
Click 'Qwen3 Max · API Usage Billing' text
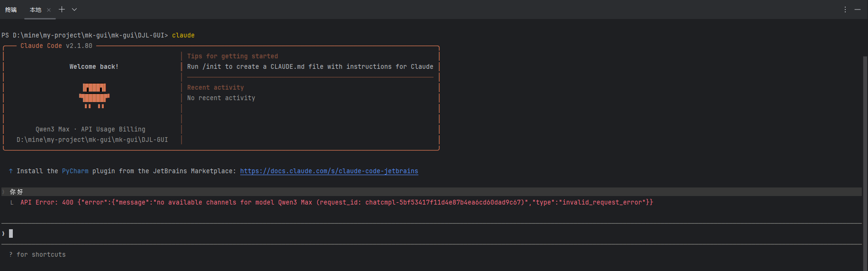pyautogui.click(x=90, y=130)
